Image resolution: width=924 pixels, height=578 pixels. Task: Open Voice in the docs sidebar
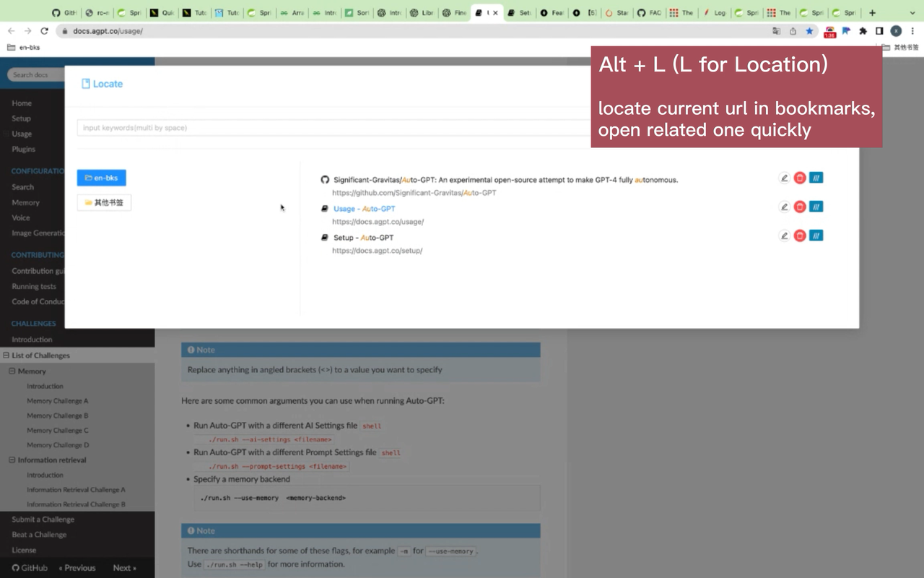[x=21, y=217]
